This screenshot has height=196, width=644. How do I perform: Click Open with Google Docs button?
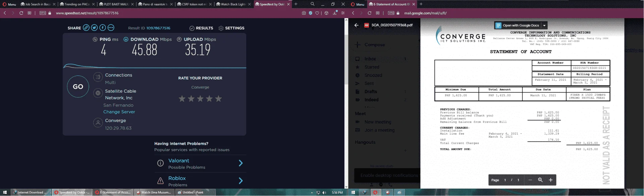tap(518, 26)
